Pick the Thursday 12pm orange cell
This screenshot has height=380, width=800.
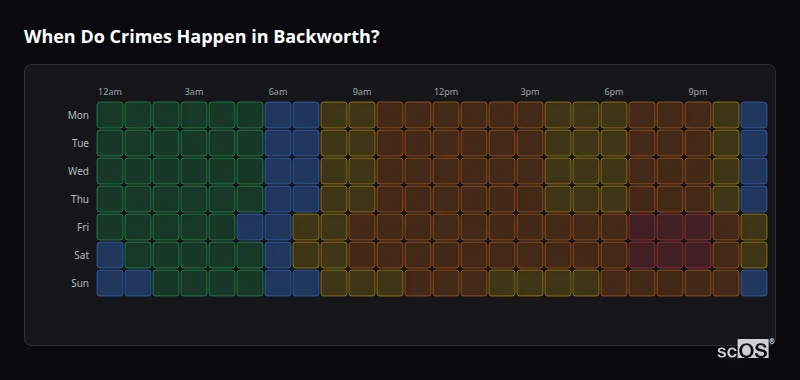pyautogui.click(x=446, y=199)
